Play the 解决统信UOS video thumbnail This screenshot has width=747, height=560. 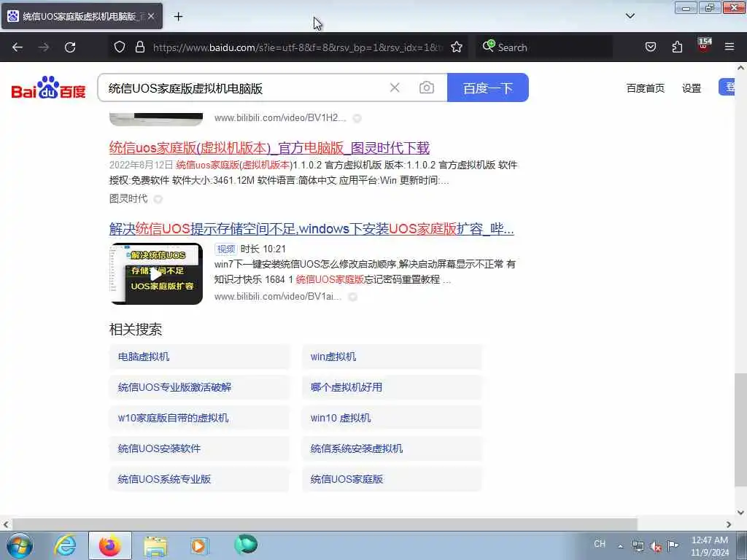click(x=156, y=274)
